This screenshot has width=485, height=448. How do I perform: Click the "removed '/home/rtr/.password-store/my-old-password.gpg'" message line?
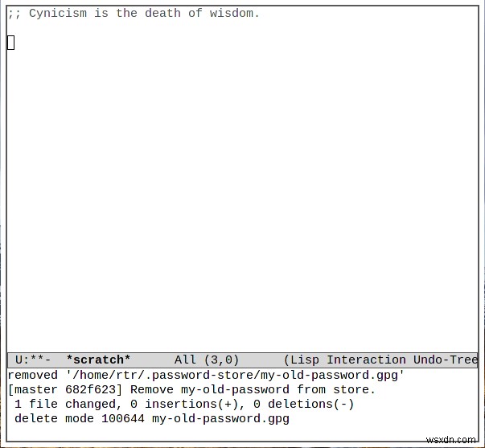[206, 376]
